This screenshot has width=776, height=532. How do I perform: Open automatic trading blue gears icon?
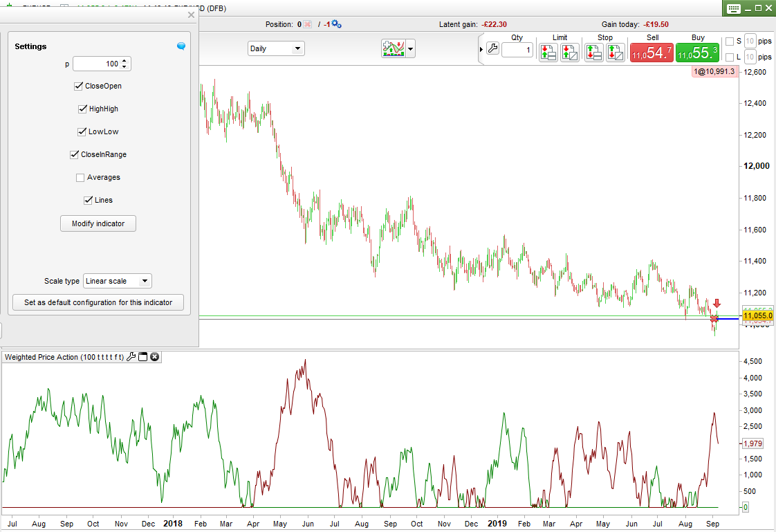(x=336, y=24)
